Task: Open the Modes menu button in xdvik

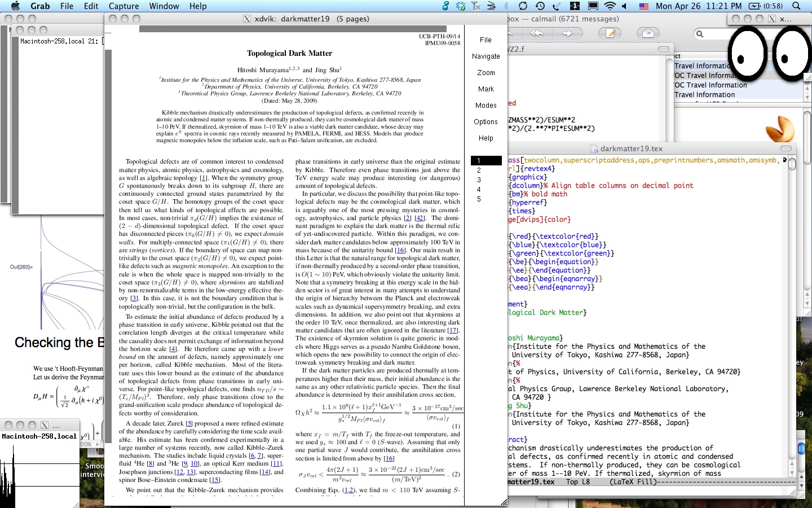Action: 486,106
